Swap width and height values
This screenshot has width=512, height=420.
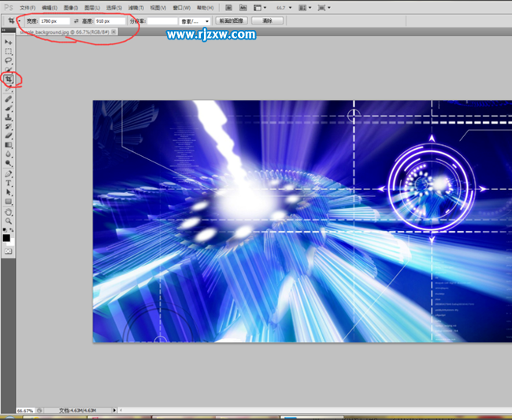point(76,20)
